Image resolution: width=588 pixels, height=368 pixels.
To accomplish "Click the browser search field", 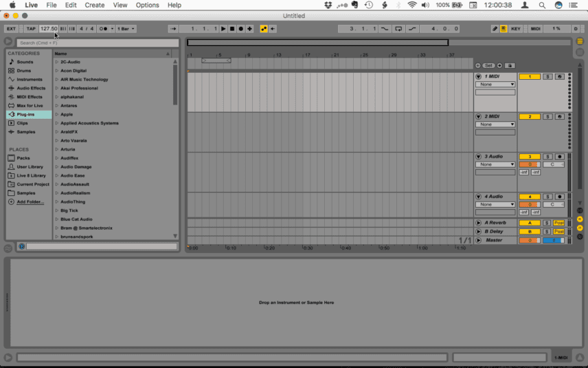I will click(98, 43).
